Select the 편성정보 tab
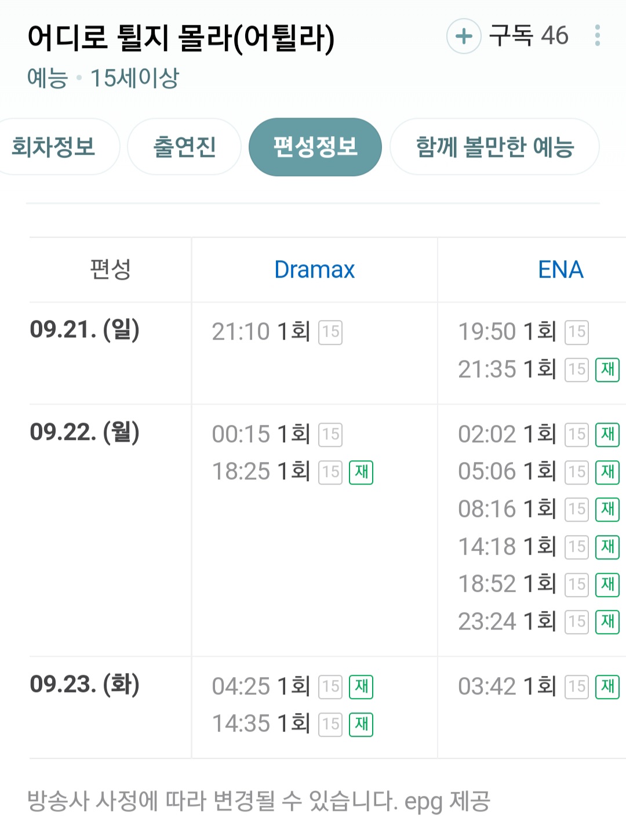This screenshot has height=840, width=626. (315, 147)
